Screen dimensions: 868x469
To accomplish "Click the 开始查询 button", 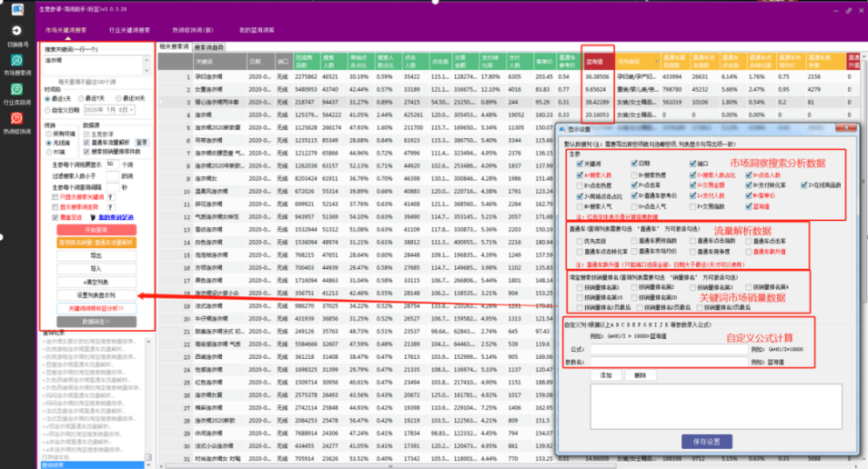I will [x=96, y=230].
